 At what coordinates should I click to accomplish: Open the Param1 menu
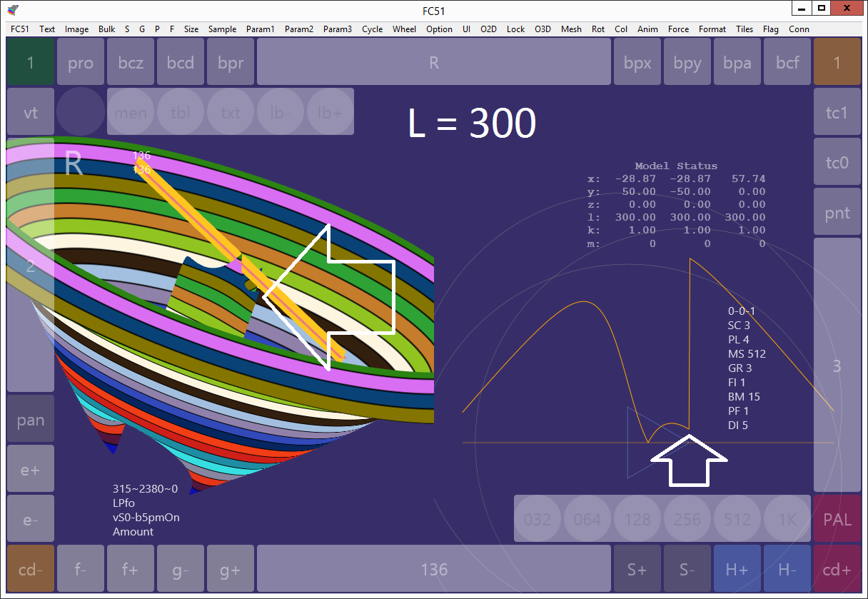(x=261, y=29)
